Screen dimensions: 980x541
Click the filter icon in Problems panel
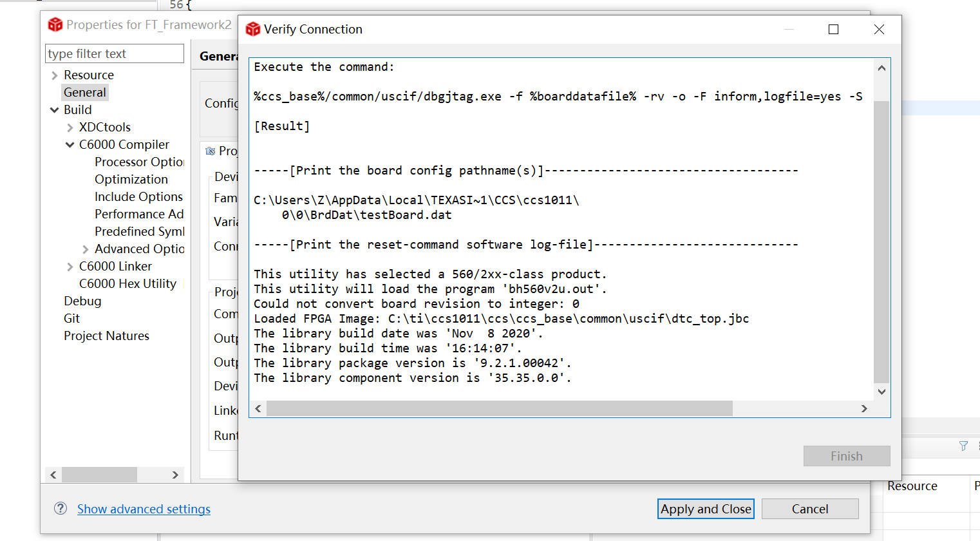coord(963,446)
